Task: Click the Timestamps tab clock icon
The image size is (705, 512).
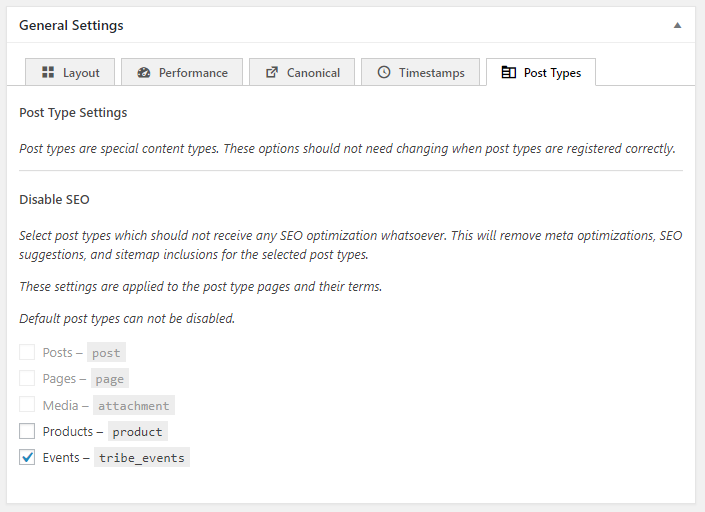Action: pyautogui.click(x=384, y=72)
